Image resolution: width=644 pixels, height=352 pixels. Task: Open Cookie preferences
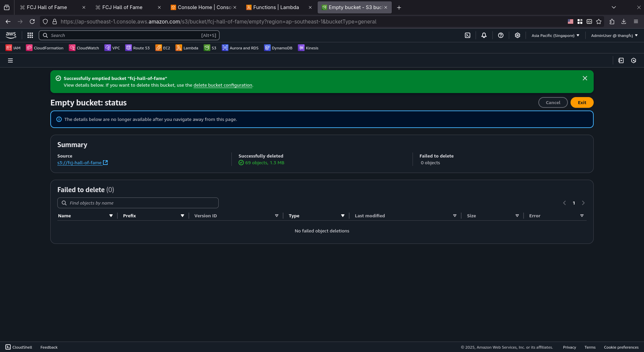(621, 347)
